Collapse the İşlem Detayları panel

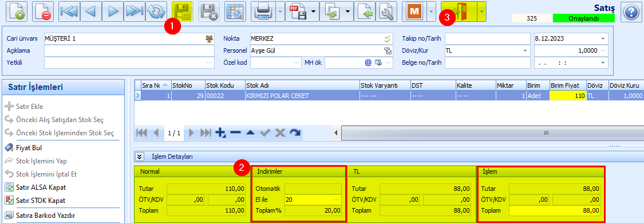pos(140,157)
